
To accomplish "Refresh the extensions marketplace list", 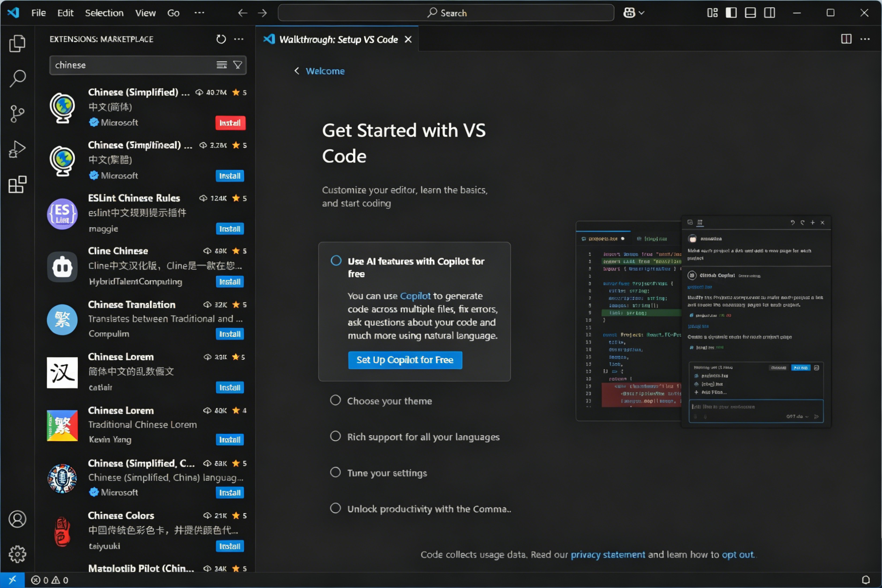I will (221, 39).
